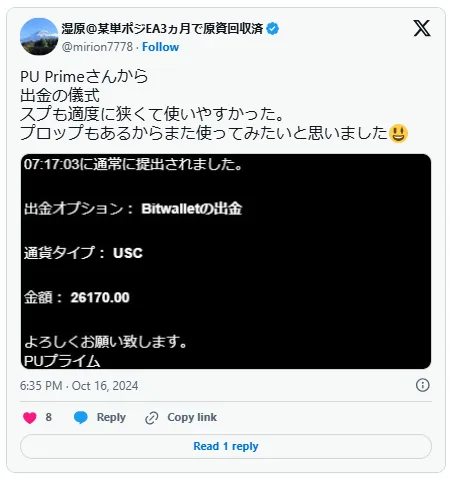Screen dimensions: 450x479
Task: Open the X logo in the corner
Action: (x=422, y=28)
